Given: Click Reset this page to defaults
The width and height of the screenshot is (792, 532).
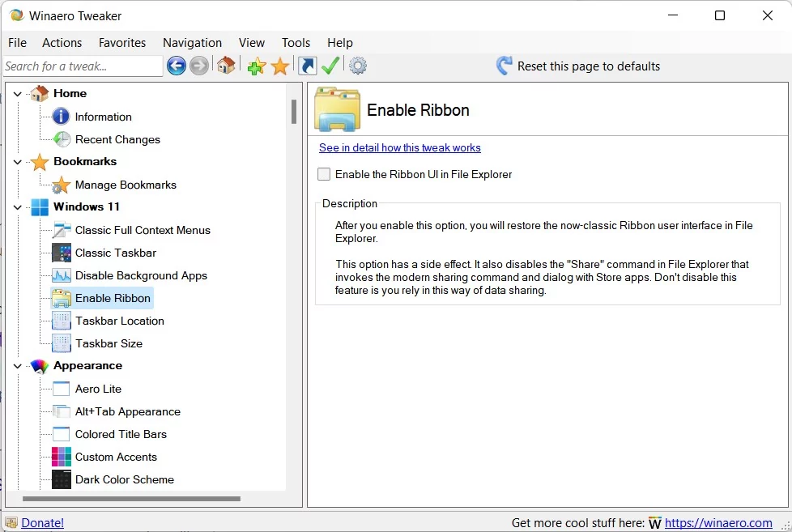Looking at the screenshot, I should coord(589,66).
